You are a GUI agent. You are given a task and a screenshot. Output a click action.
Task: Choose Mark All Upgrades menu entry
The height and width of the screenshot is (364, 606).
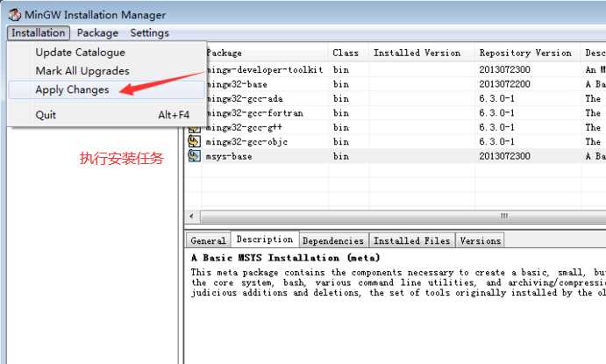(x=106, y=71)
